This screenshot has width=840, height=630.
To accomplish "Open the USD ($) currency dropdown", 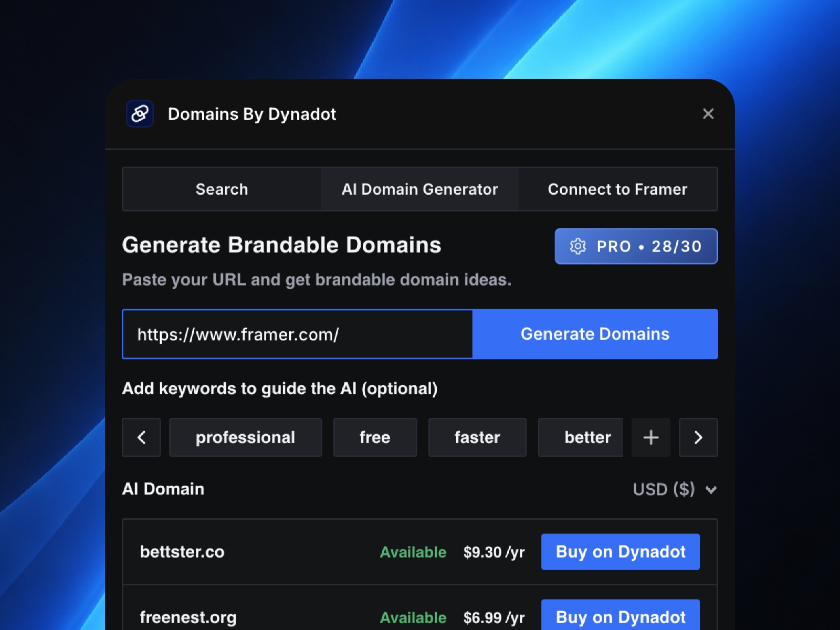I will [x=675, y=489].
